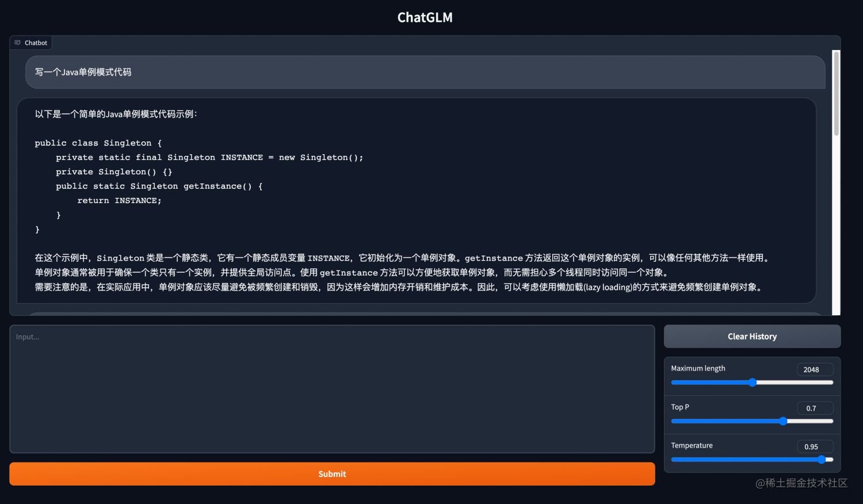863x504 pixels.
Task: Edit the Maximum length value 2048
Action: point(815,369)
